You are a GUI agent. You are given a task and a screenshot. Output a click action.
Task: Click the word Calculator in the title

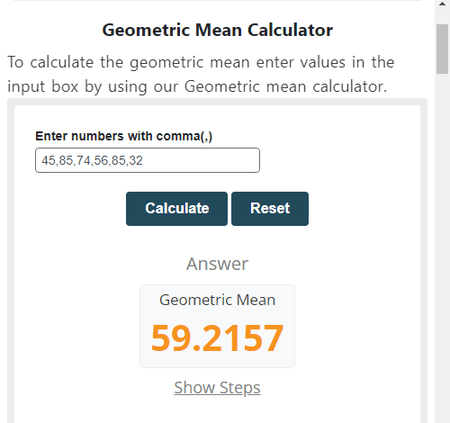pos(290,30)
